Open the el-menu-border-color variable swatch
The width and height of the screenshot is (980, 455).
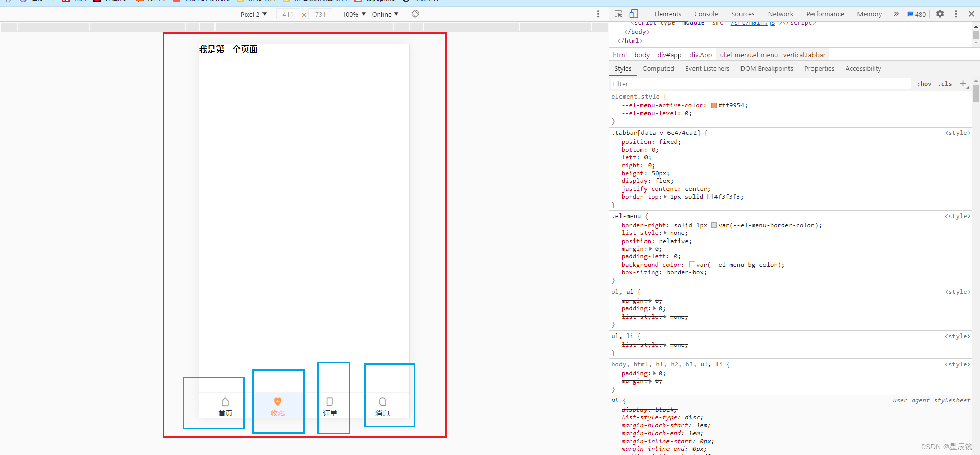[x=714, y=226]
